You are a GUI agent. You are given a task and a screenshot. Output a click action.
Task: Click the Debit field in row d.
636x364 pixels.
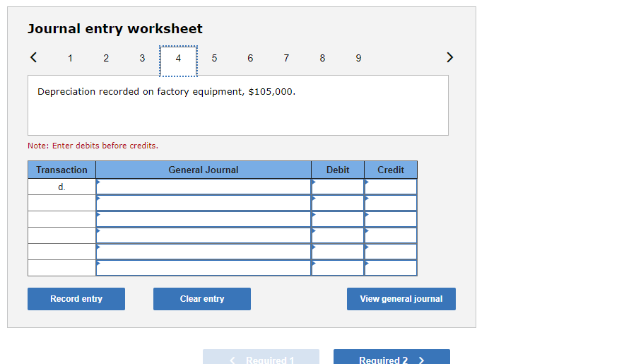[338, 187]
